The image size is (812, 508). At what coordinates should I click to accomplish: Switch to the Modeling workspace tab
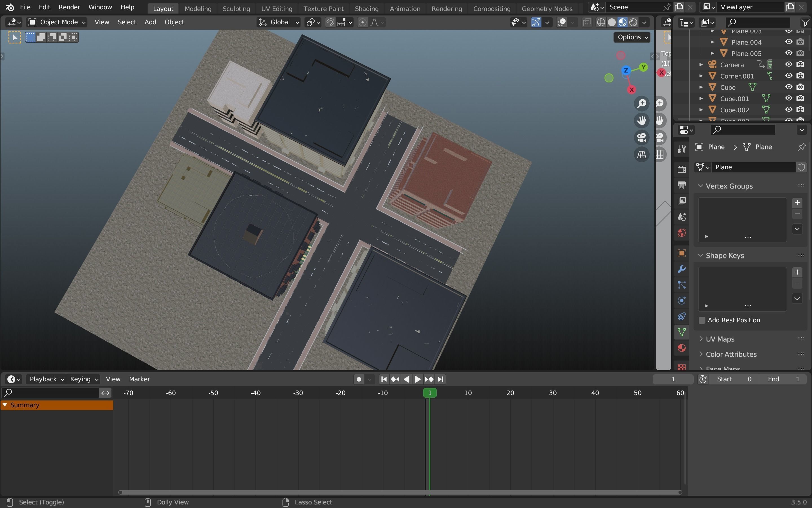pyautogui.click(x=198, y=8)
